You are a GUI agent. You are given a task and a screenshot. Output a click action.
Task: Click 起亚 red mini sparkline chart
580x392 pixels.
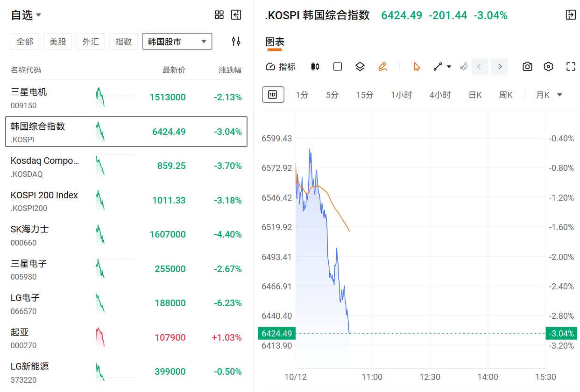pyautogui.click(x=100, y=337)
